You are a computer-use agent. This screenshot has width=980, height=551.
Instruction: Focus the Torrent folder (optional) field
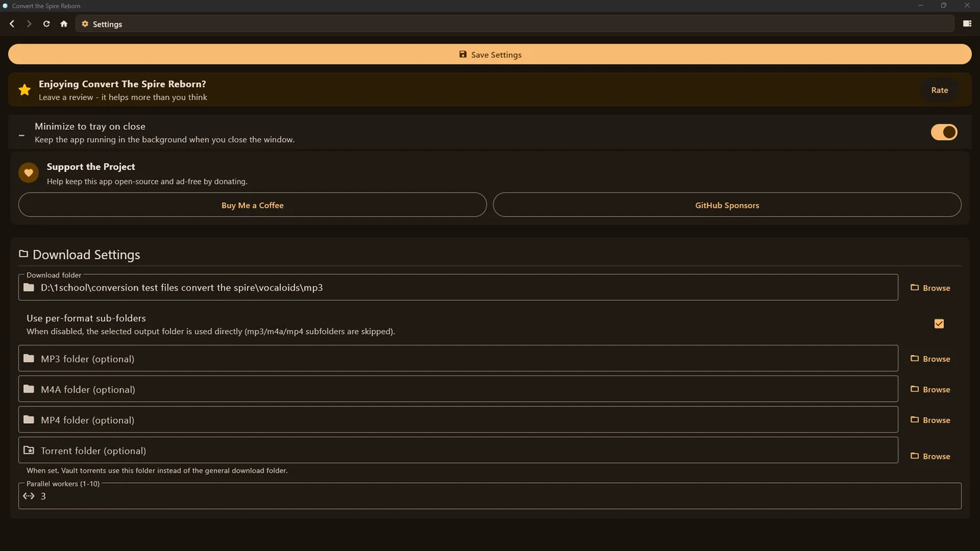pos(458,450)
